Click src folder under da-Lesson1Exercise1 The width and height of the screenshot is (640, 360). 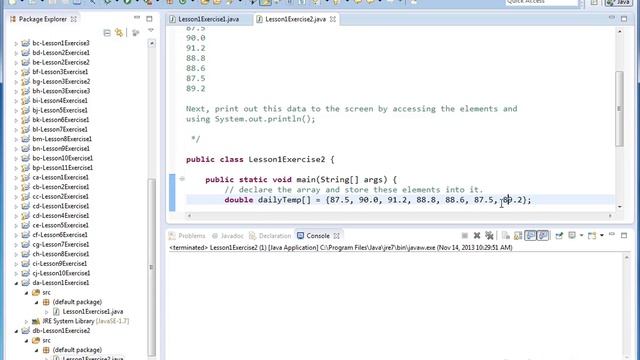[46, 292]
